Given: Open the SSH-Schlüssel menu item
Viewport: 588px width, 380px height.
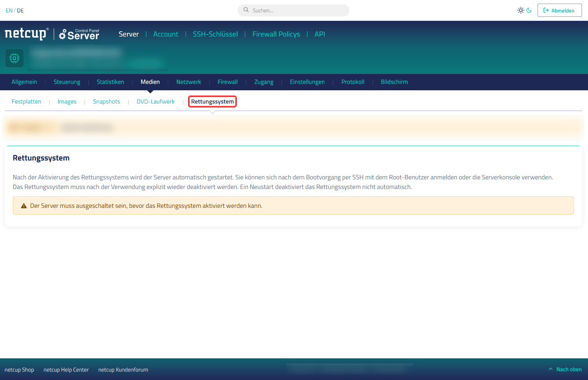Looking at the screenshot, I should pos(215,34).
